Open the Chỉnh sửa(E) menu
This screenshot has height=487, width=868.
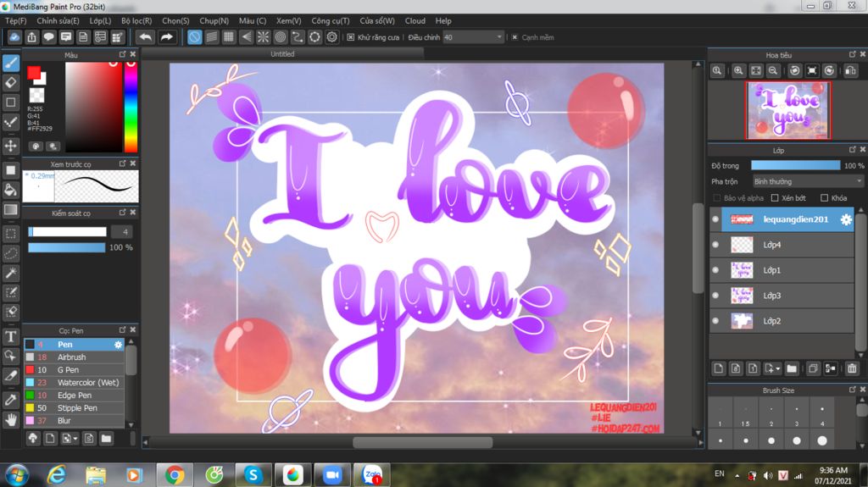click(58, 20)
